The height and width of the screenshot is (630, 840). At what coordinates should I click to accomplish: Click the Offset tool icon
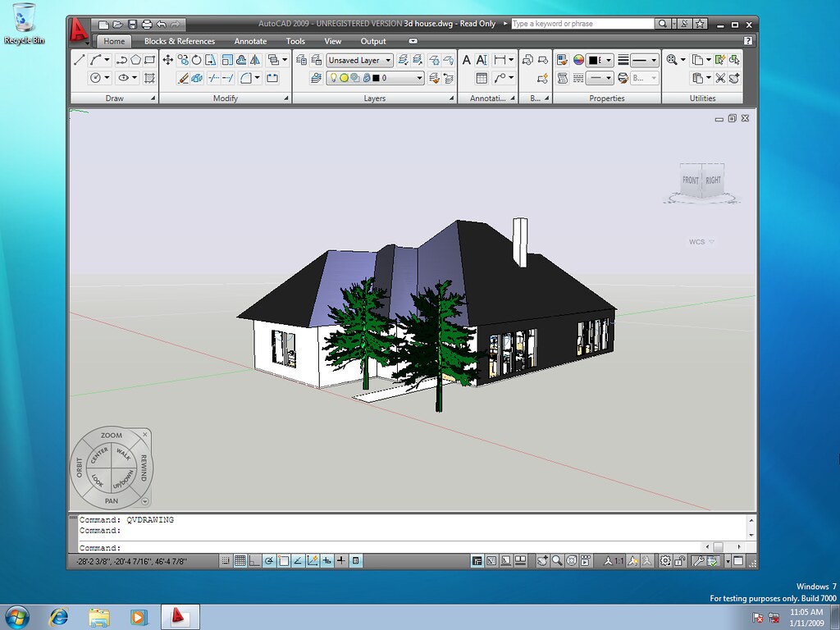click(x=241, y=60)
